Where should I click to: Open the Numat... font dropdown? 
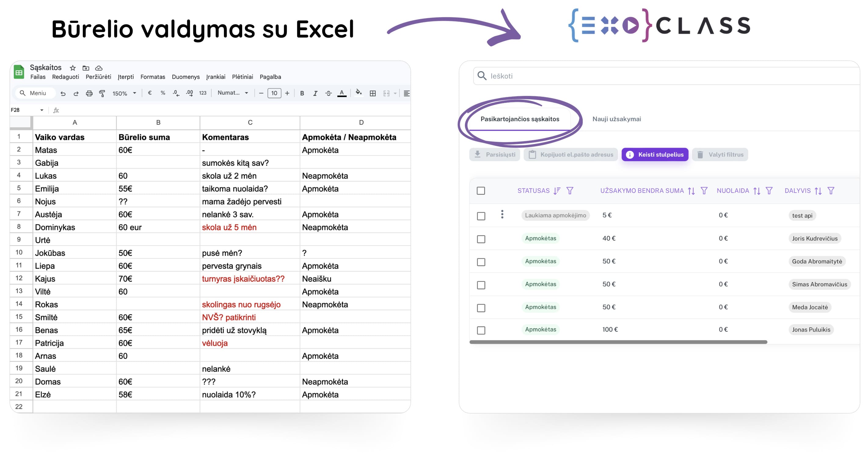pos(233,93)
